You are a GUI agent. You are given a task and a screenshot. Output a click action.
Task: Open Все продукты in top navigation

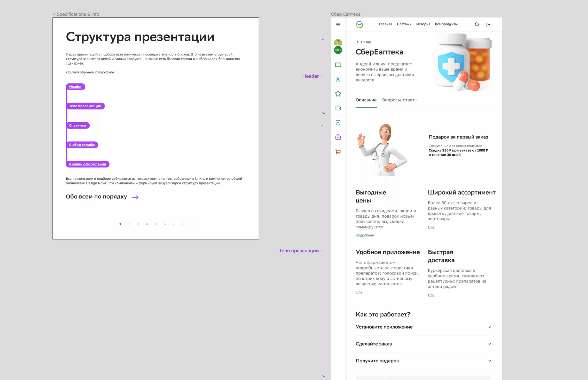(x=446, y=24)
